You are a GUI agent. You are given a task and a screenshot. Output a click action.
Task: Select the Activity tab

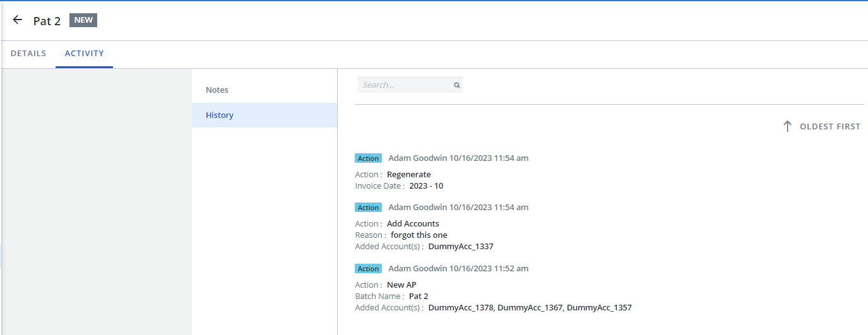pyautogui.click(x=84, y=54)
